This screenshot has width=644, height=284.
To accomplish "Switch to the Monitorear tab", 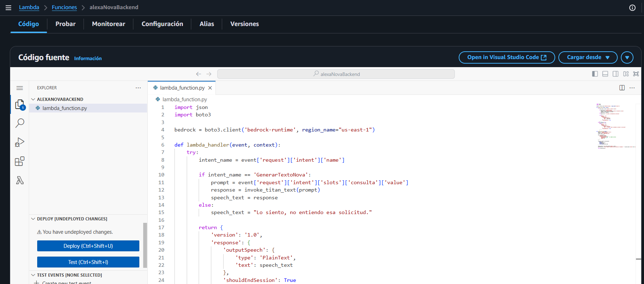I will pyautogui.click(x=108, y=24).
